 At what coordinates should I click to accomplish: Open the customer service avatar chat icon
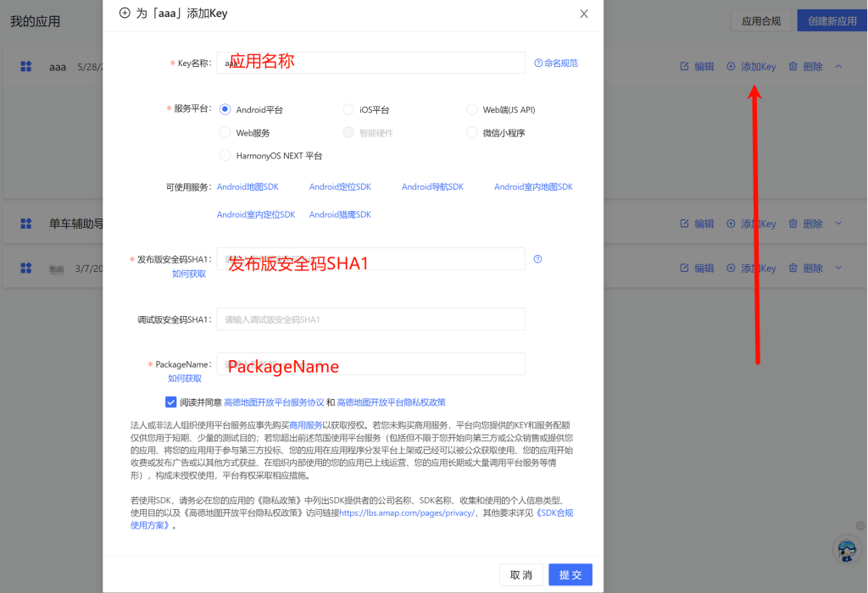tap(846, 549)
